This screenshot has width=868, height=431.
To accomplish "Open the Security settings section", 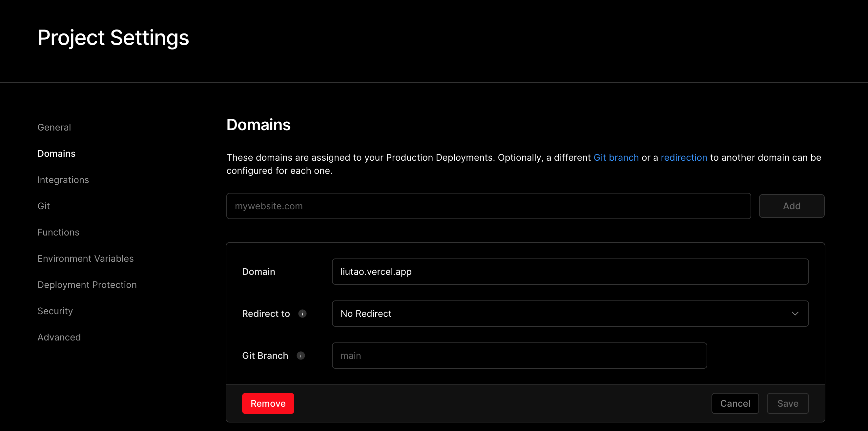I will point(55,311).
